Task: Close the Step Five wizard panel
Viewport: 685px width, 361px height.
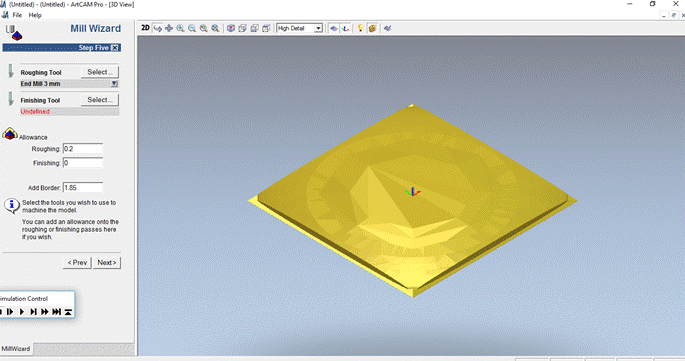Action: (x=114, y=48)
